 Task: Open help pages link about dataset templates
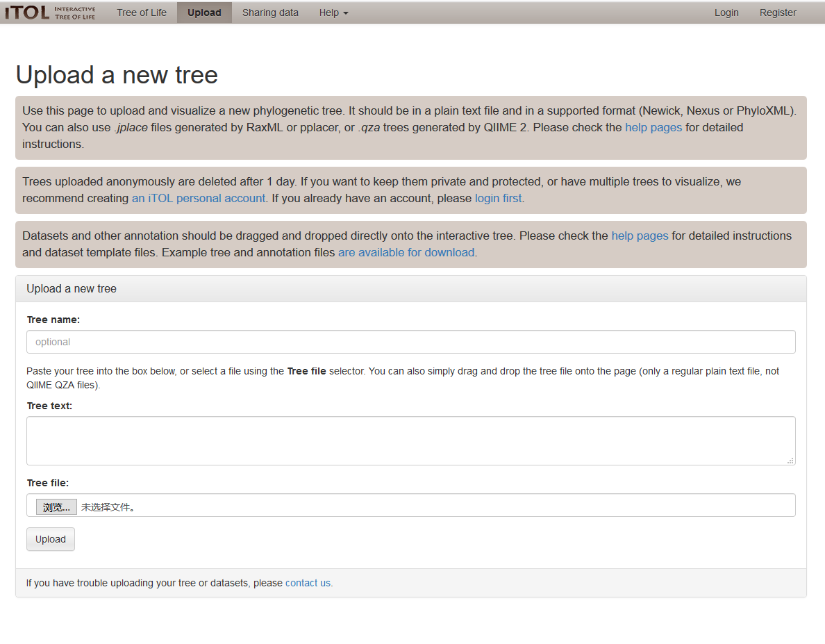640,236
